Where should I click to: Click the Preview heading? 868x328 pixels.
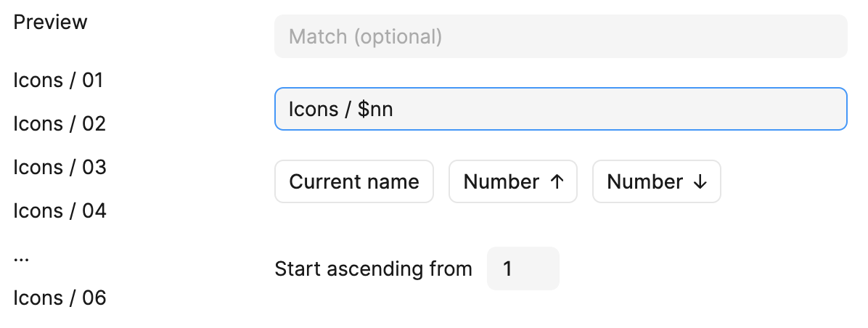click(50, 22)
